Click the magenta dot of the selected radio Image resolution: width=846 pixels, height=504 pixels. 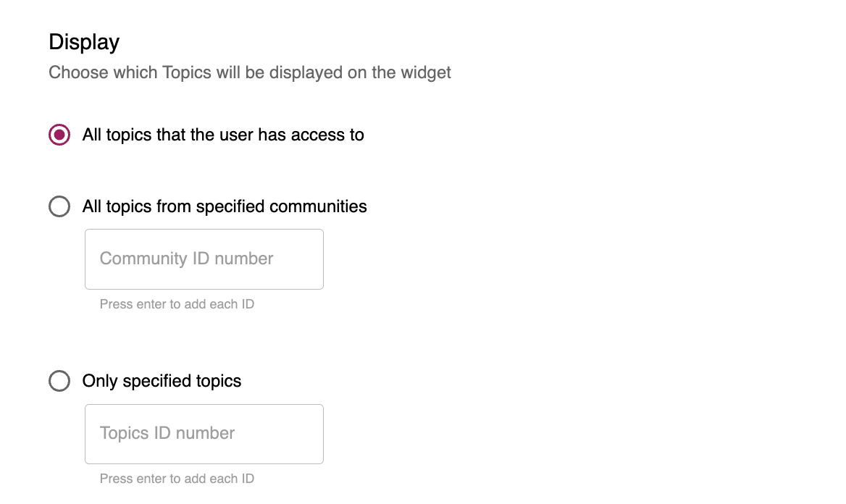pyautogui.click(x=59, y=135)
